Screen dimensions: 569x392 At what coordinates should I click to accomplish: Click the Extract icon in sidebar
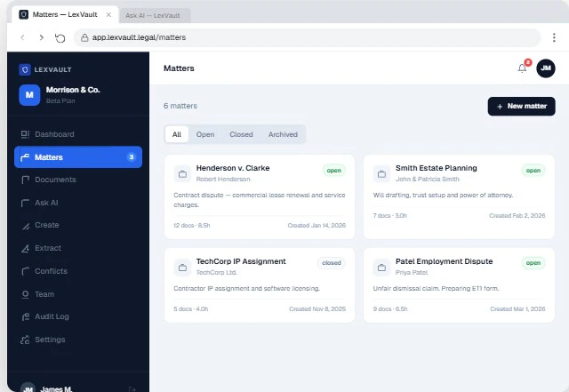click(x=25, y=248)
